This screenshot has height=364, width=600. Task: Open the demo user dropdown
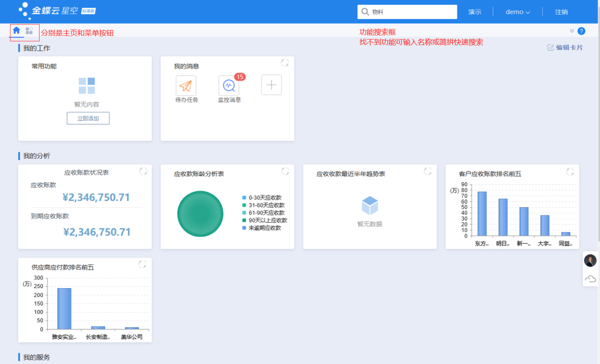point(517,11)
